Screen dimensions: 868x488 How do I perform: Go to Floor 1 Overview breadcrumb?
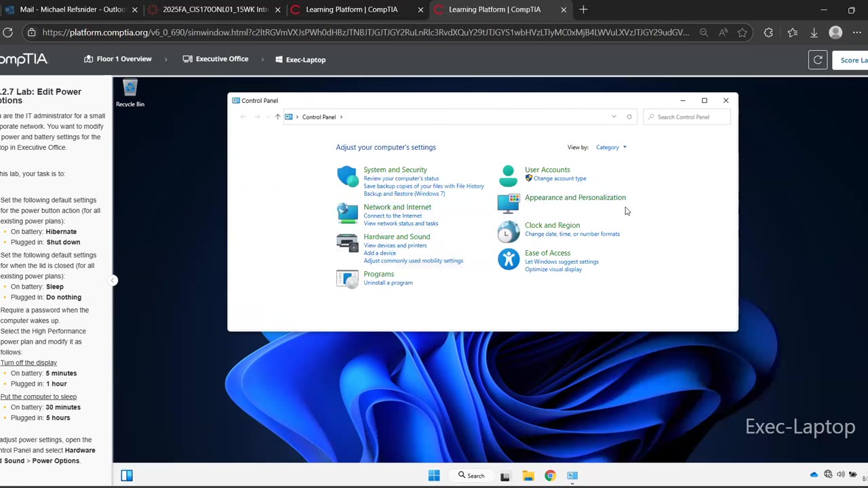click(117, 59)
